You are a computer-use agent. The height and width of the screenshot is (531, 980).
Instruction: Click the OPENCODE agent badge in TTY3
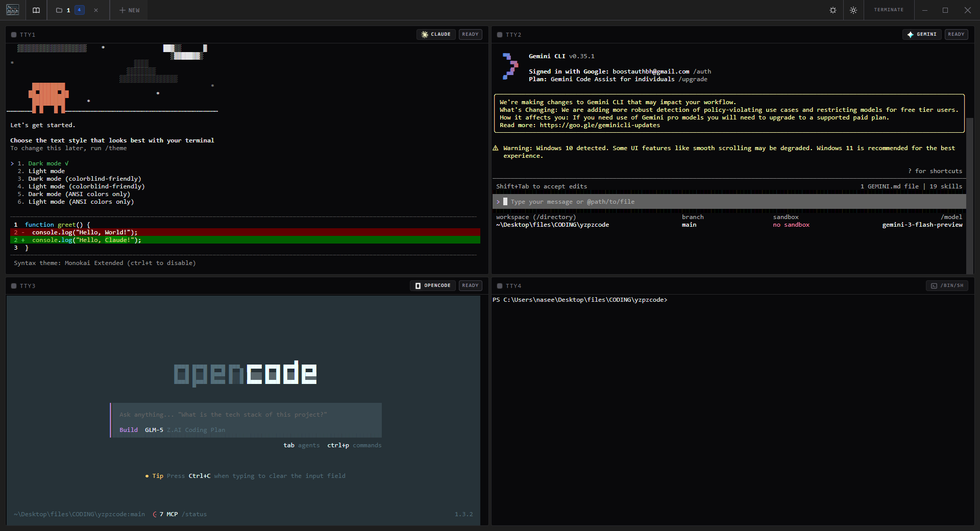tap(433, 285)
